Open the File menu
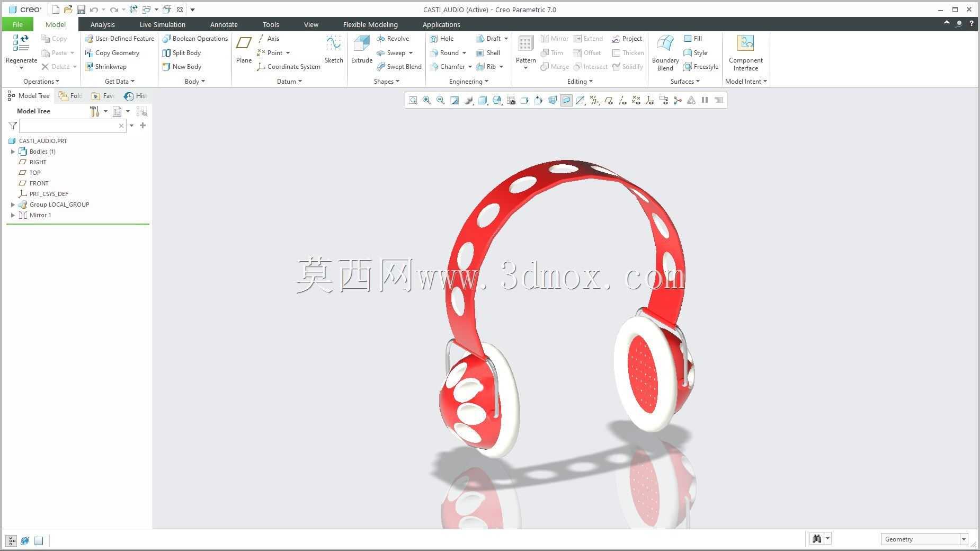Viewport: 980px width, 551px height. (17, 24)
